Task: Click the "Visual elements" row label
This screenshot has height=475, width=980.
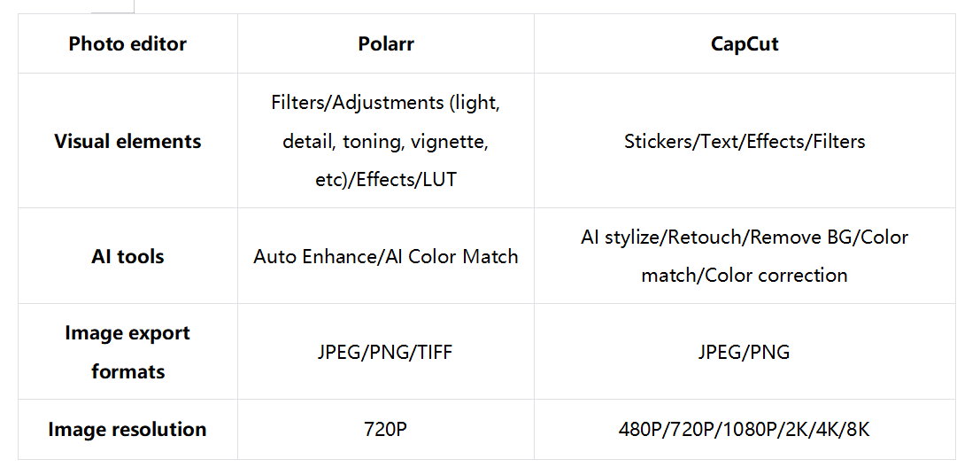Action: coord(127,141)
